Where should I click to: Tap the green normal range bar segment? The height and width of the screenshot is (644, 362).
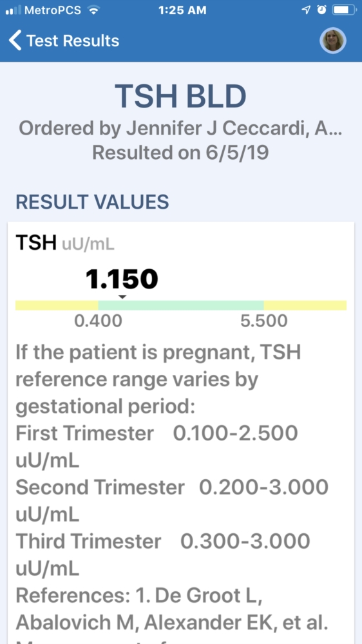181,305
